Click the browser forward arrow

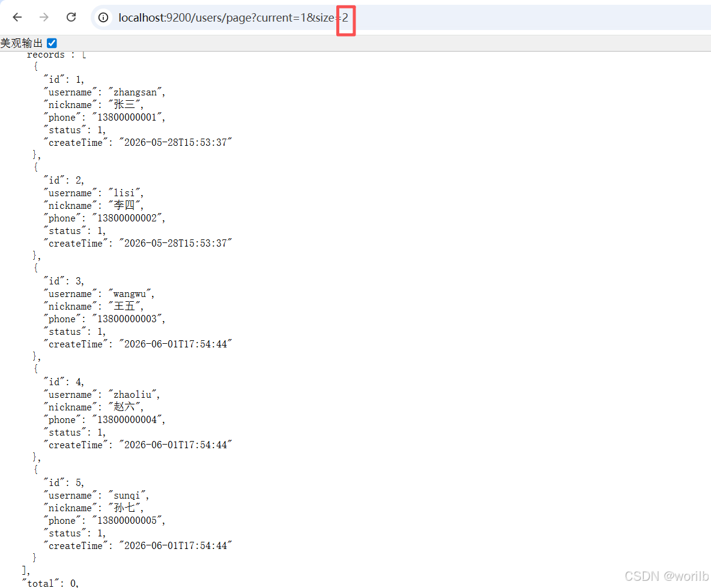point(44,17)
